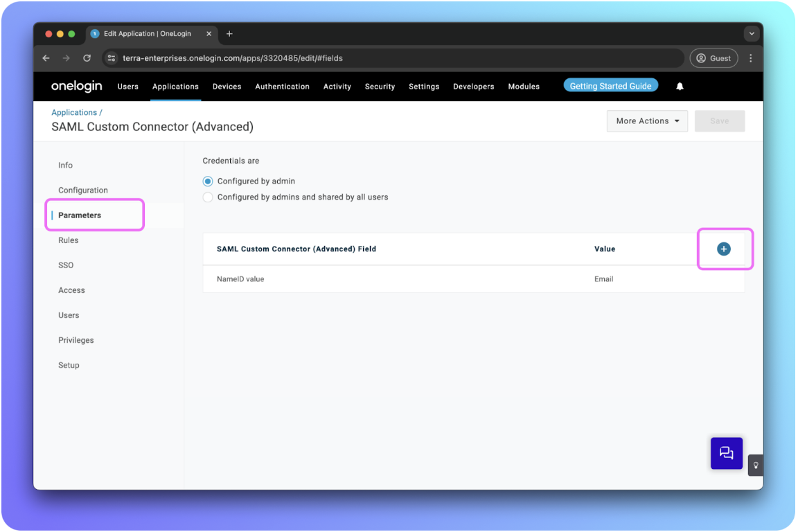Expand the tab search chevron

pyautogui.click(x=752, y=34)
